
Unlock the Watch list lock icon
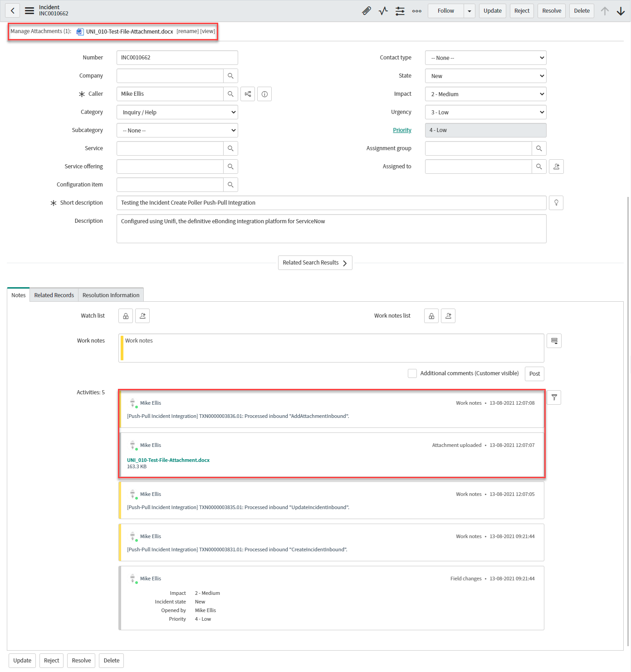pyautogui.click(x=126, y=316)
